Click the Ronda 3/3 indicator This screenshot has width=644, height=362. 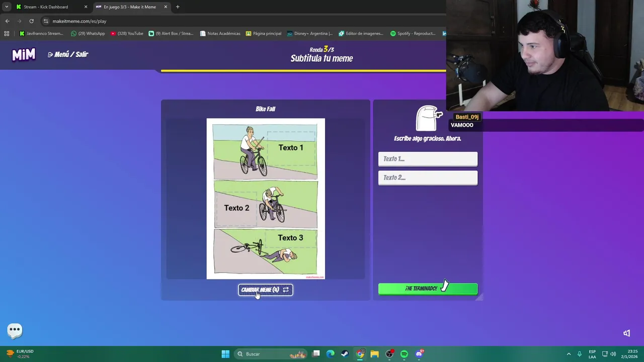322,49
